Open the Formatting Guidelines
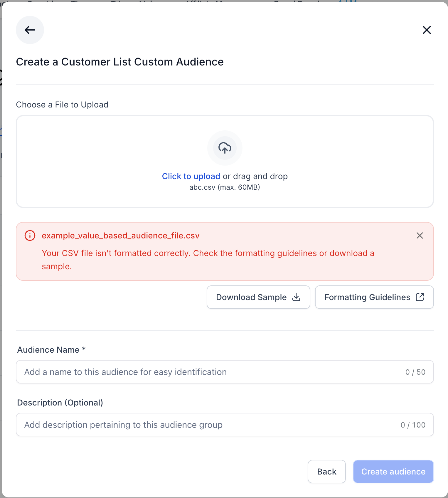This screenshot has width=448, height=498. pos(374,297)
